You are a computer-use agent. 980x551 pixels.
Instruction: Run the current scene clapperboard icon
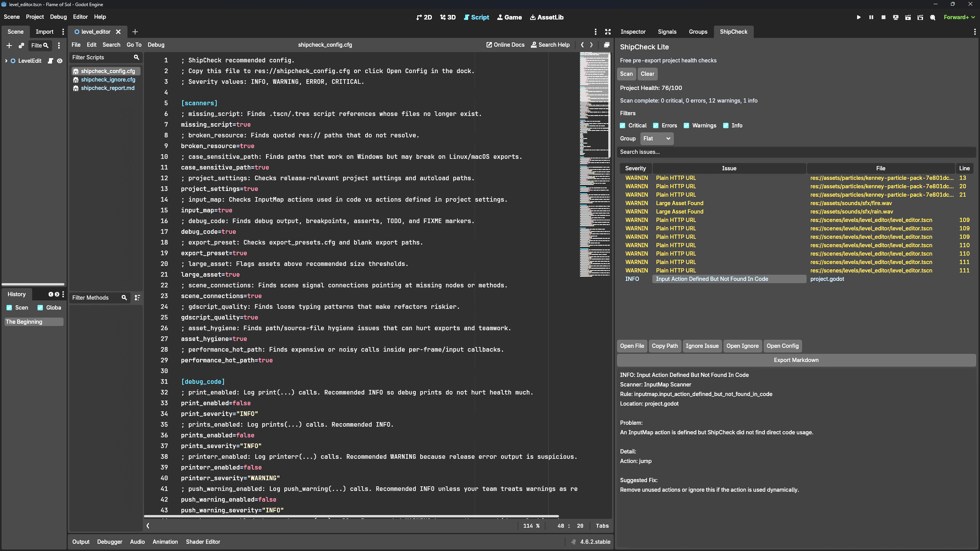pos(908,17)
